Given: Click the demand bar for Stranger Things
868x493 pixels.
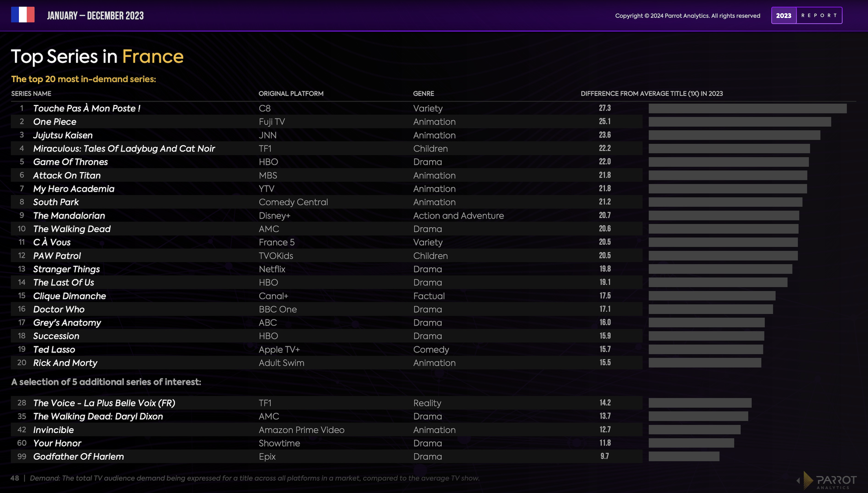Looking at the screenshot, I should tap(721, 269).
